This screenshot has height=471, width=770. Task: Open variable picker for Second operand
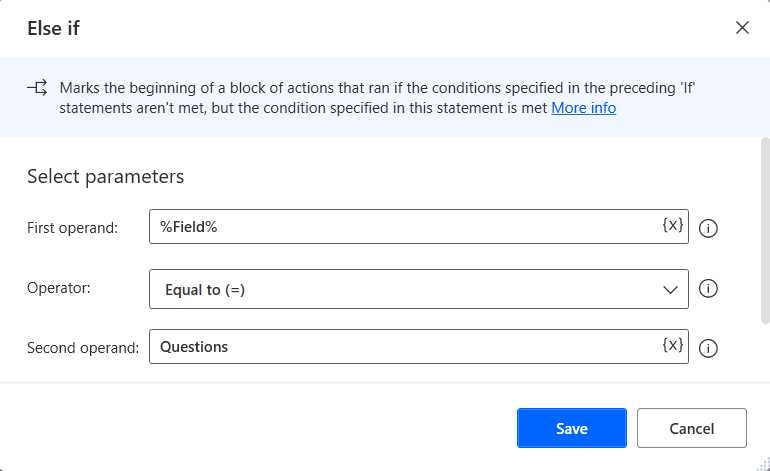click(673, 346)
